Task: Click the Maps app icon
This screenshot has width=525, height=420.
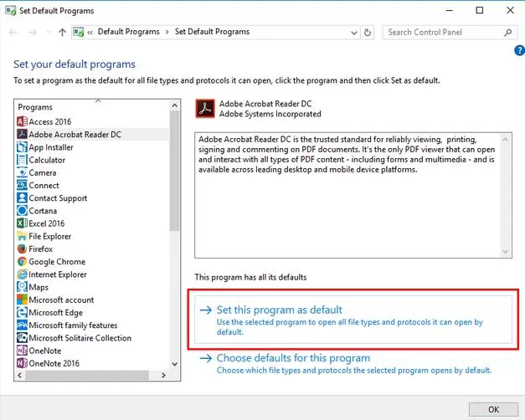Action: [x=22, y=287]
